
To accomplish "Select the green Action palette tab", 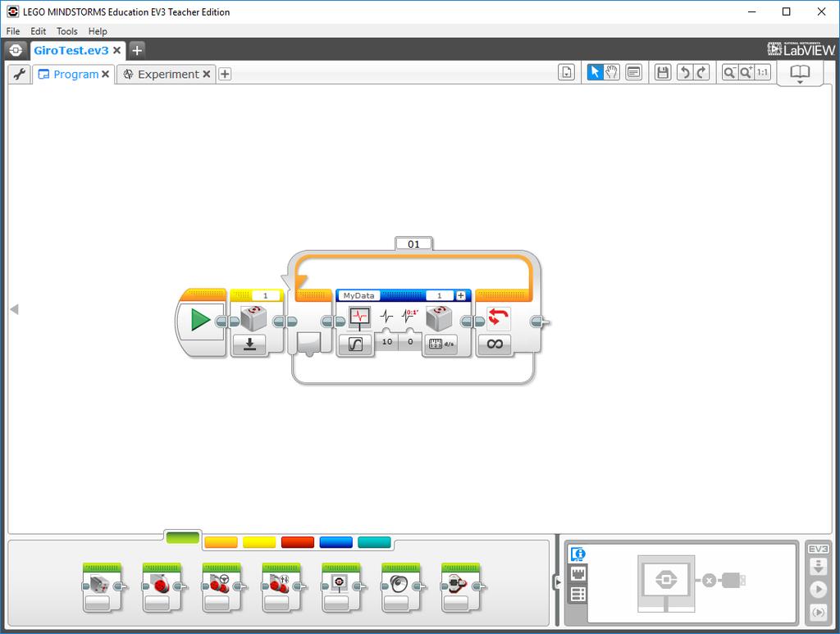I will click(183, 537).
